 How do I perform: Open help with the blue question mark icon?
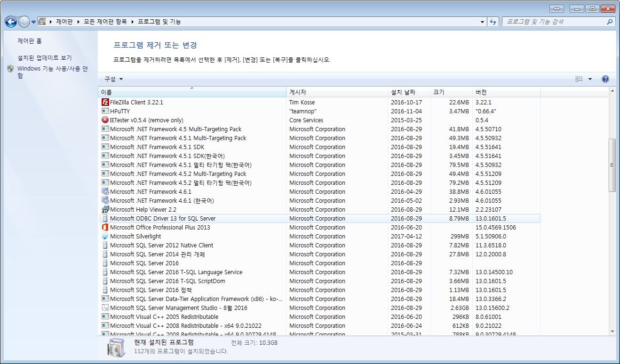point(605,79)
